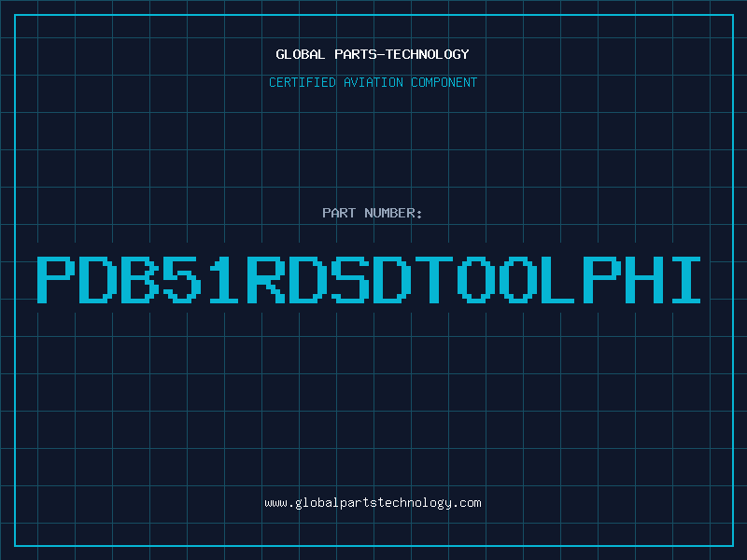This screenshot has height=560, width=747.
Task: Click the GLOBAL PARTS-TECHNOLOGY company title
Action: (x=373, y=54)
